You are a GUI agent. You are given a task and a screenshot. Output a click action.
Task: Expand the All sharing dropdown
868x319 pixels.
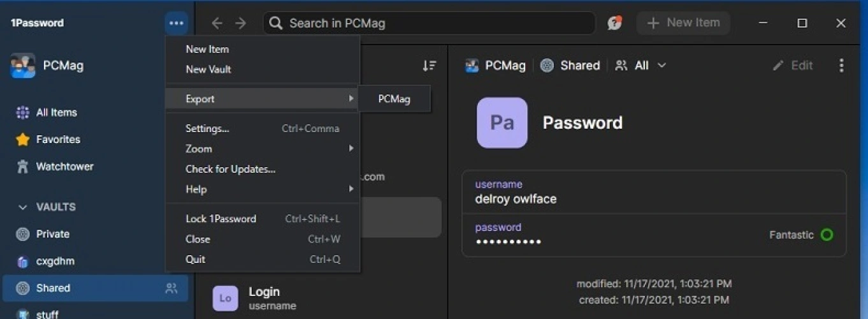[641, 66]
